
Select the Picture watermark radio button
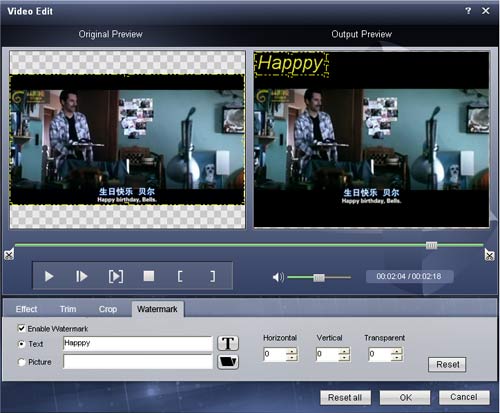pyautogui.click(x=22, y=362)
